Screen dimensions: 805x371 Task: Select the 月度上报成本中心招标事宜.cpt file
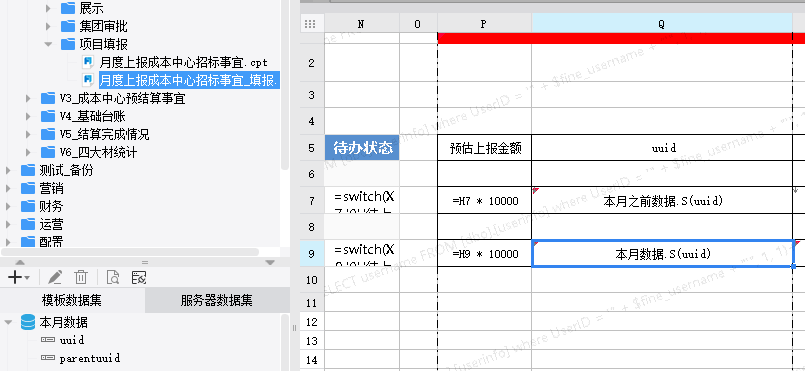(x=184, y=63)
